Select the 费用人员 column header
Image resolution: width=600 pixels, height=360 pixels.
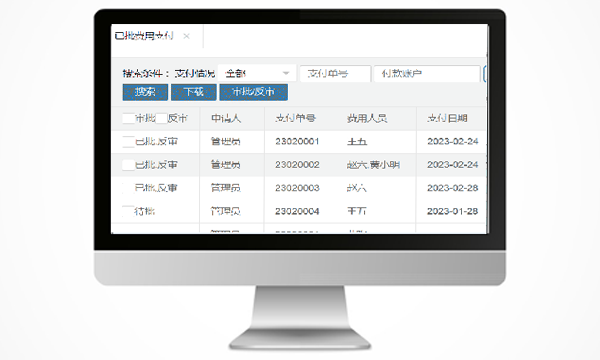pyautogui.click(x=367, y=119)
